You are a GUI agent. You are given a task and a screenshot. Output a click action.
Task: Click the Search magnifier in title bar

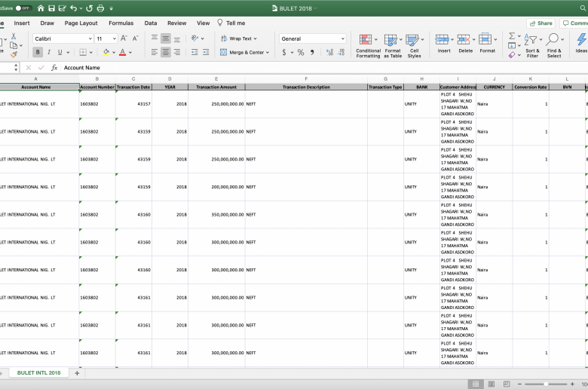tap(583, 8)
